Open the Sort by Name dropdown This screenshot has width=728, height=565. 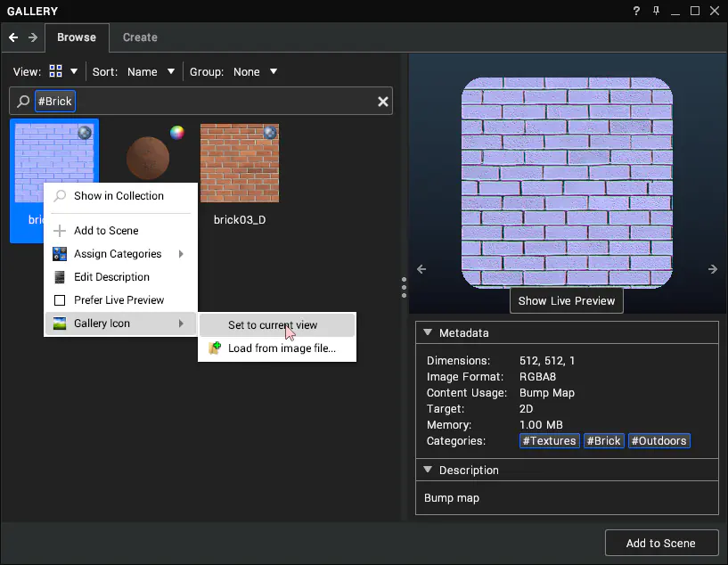151,71
